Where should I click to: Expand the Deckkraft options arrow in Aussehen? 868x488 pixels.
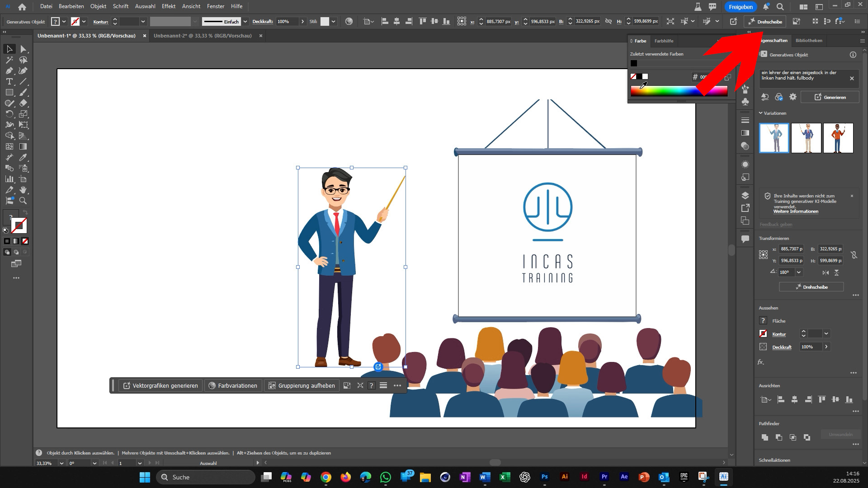click(x=826, y=347)
